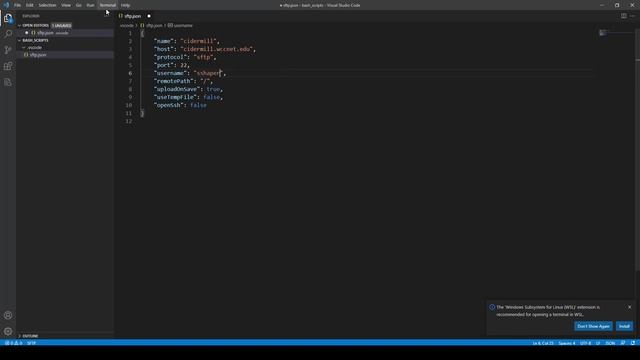Click the split editor icon
This screenshot has width=640, height=360.
coord(624,16)
